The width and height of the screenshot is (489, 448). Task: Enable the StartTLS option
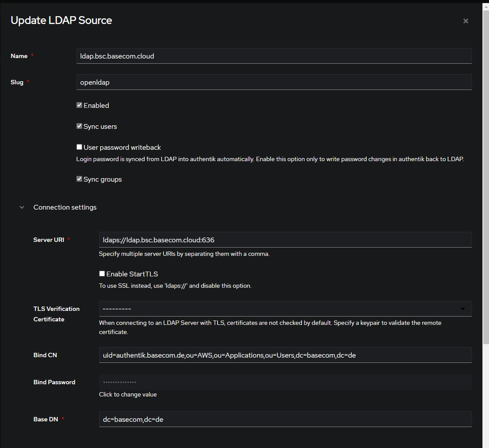coord(102,273)
